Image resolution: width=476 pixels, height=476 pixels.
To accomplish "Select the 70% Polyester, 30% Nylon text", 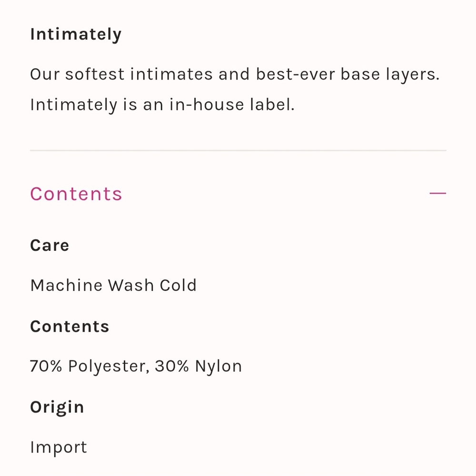I will click(136, 366).
